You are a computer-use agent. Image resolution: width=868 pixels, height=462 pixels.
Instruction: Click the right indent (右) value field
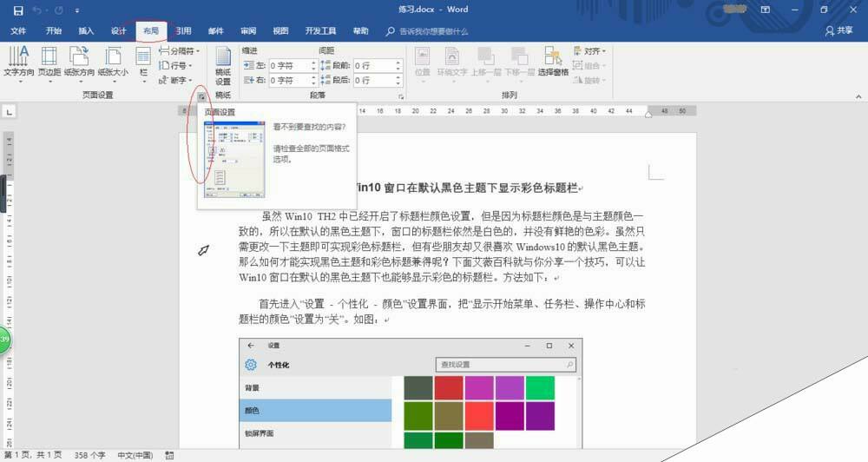click(290, 80)
